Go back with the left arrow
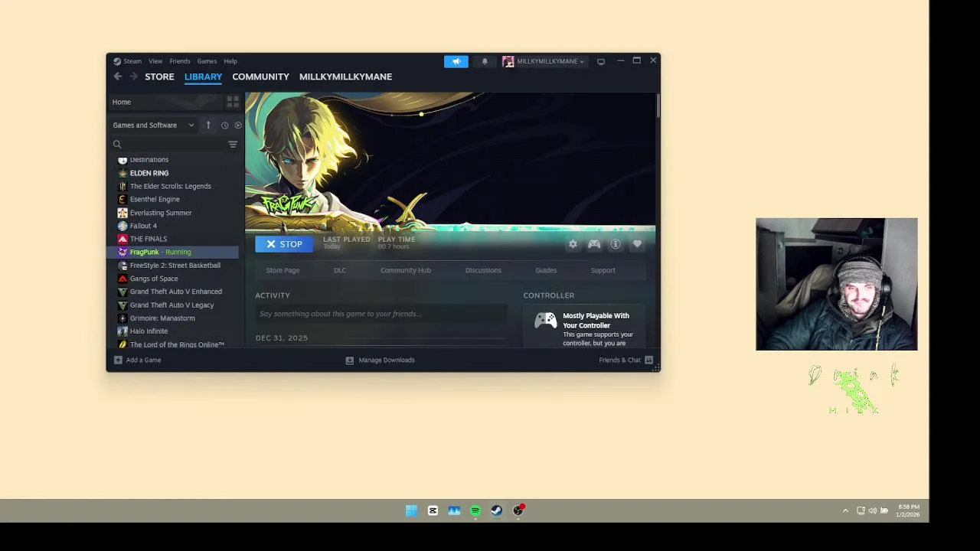The image size is (980, 551). pyautogui.click(x=117, y=77)
